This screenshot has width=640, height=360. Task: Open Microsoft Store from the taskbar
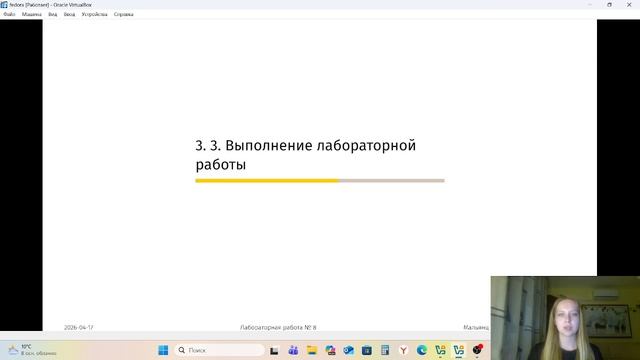(367, 350)
